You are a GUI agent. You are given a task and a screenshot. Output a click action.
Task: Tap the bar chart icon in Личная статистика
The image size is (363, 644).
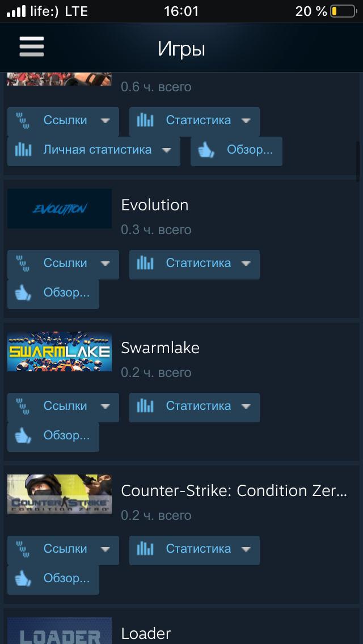click(23, 150)
